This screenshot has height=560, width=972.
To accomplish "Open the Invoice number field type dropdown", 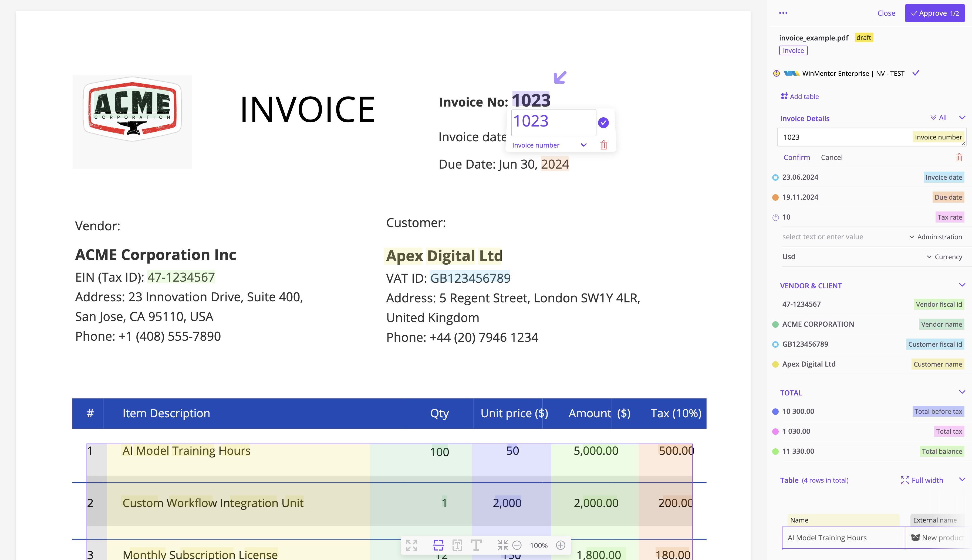I will click(x=583, y=145).
